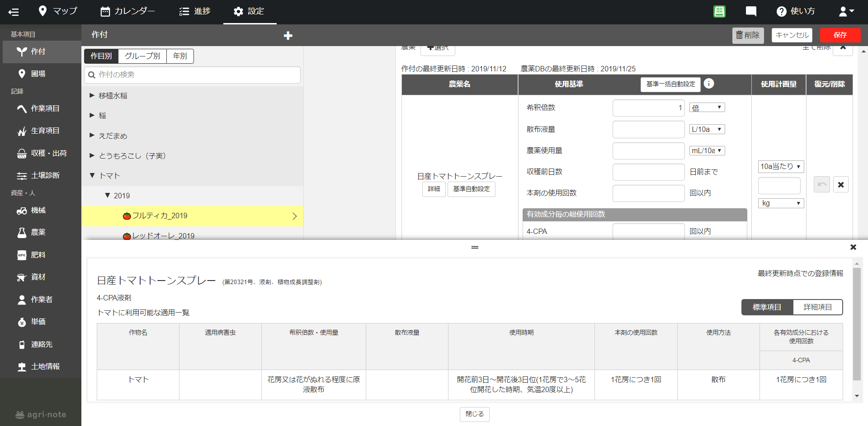Click the 散布液量 input field
Viewport: 868px width, 426px height.
coord(649,130)
